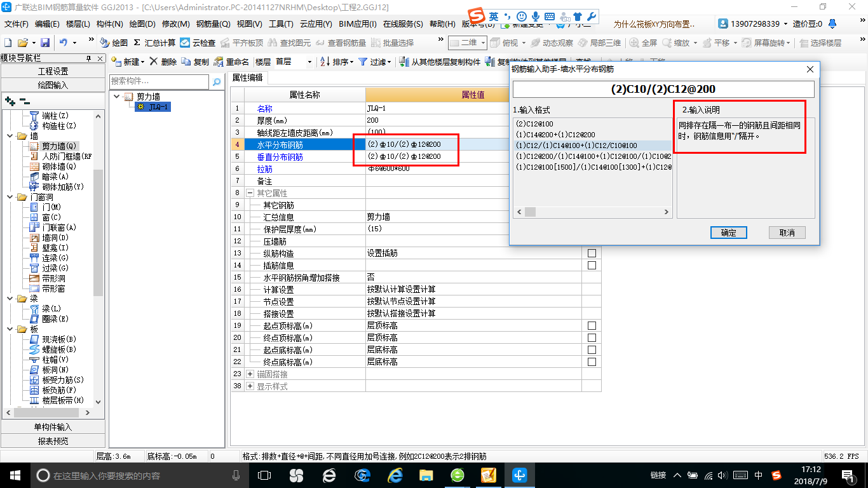The height and width of the screenshot is (488, 868).
Task: Collapse the 剪力墙 node in component list
Action: point(117,97)
